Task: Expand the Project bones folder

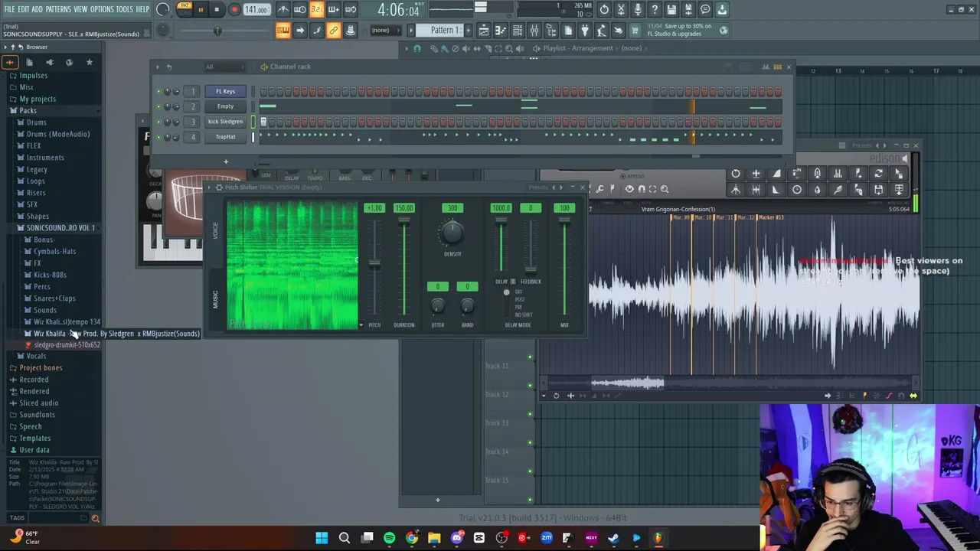Action: pyautogui.click(x=41, y=368)
